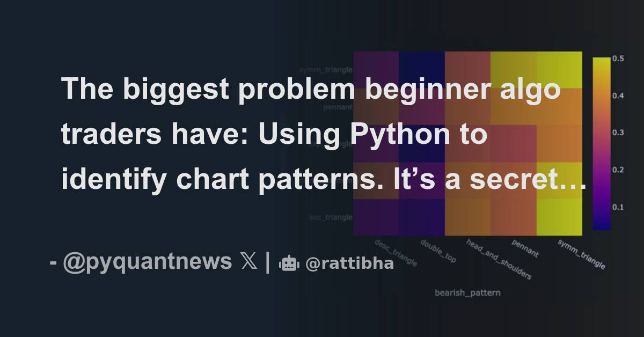Screen dimensions: 644x337
Task: Select the bearish_pattern axis title
Action: (467, 292)
